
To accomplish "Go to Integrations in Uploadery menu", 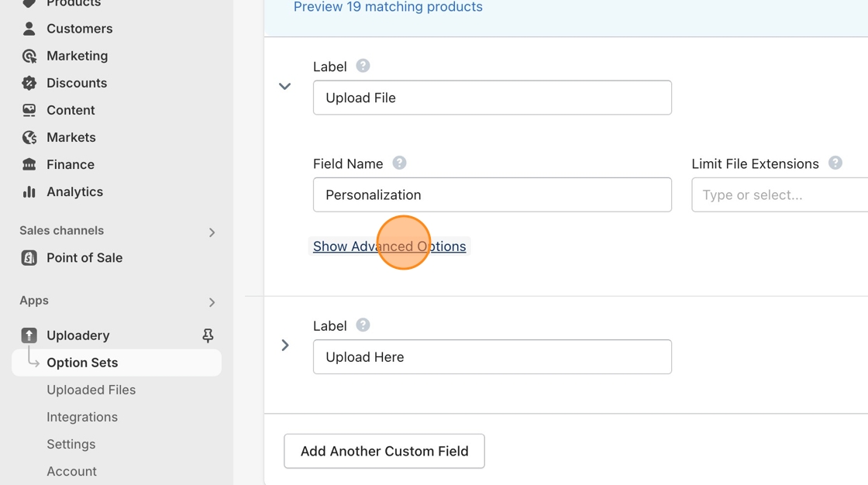I will click(81, 417).
